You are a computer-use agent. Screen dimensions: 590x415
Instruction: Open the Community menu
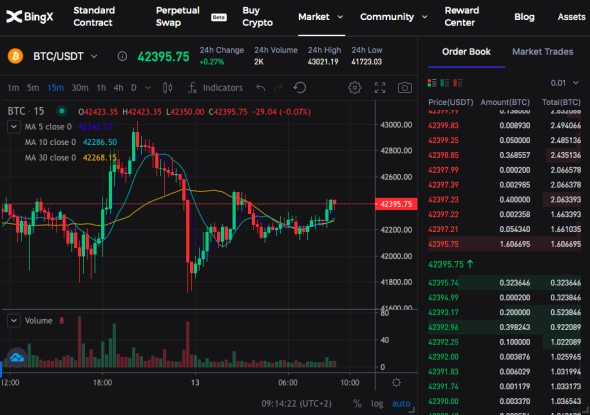click(x=393, y=17)
